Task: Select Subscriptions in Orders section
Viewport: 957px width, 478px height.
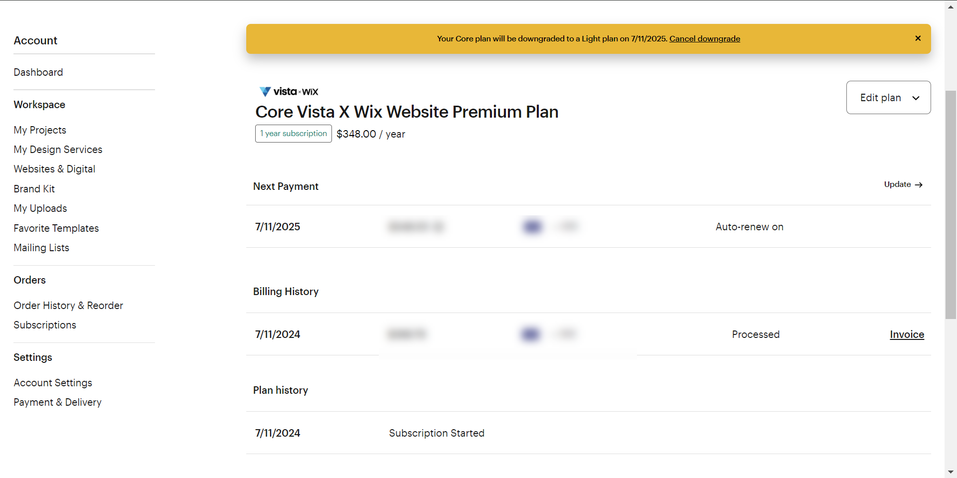Action: point(45,325)
